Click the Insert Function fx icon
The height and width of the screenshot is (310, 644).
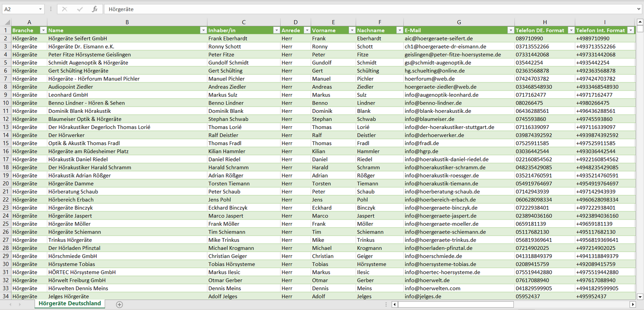click(94, 9)
